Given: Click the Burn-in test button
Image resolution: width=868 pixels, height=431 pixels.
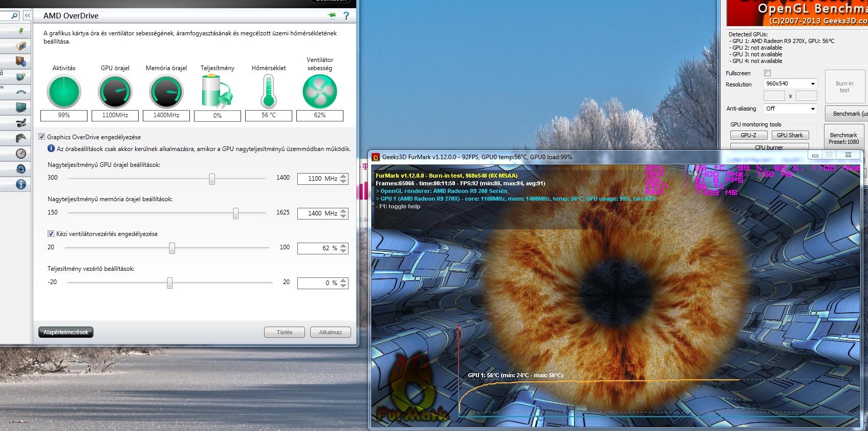Looking at the screenshot, I should 844,87.
